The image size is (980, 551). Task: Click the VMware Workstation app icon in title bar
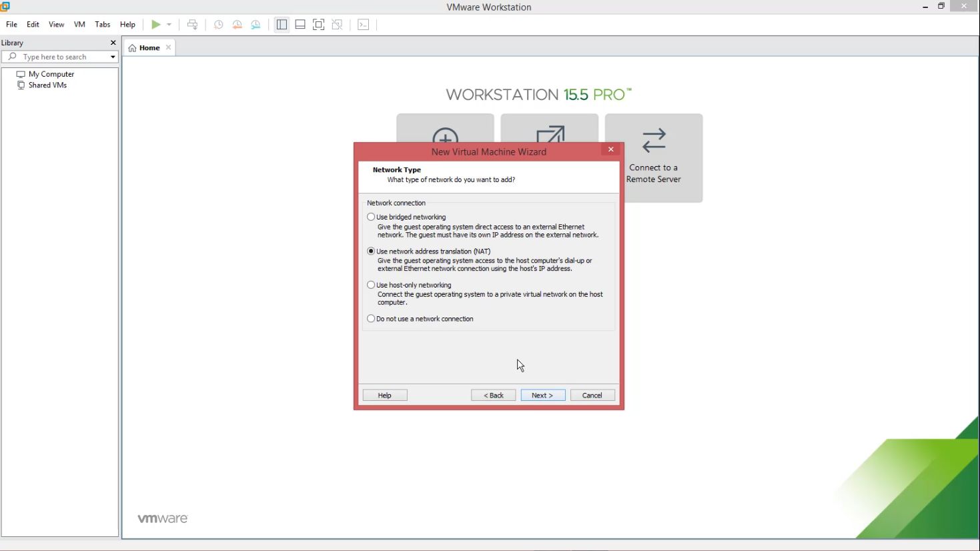(4, 6)
